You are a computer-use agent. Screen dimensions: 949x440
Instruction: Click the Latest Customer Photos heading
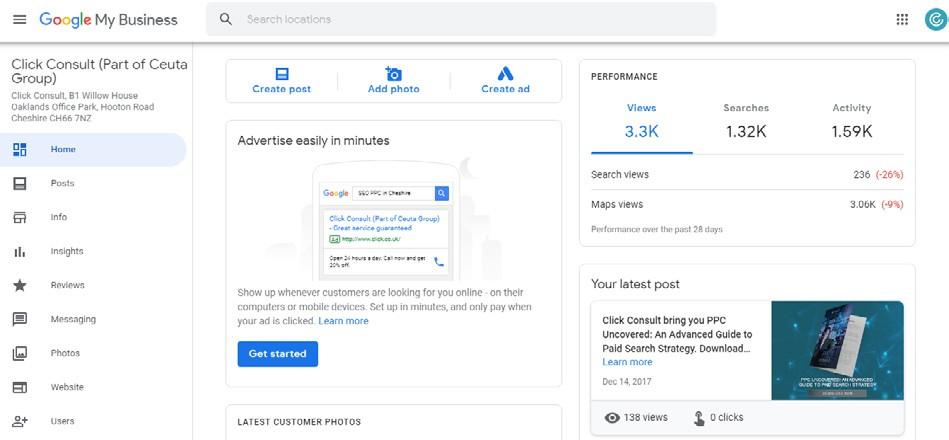click(299, 422)
